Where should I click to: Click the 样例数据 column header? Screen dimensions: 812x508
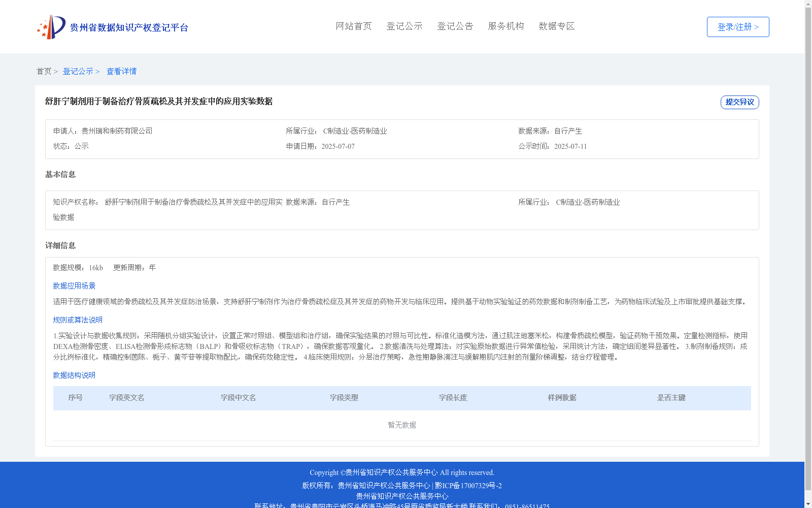pos(562,398)
